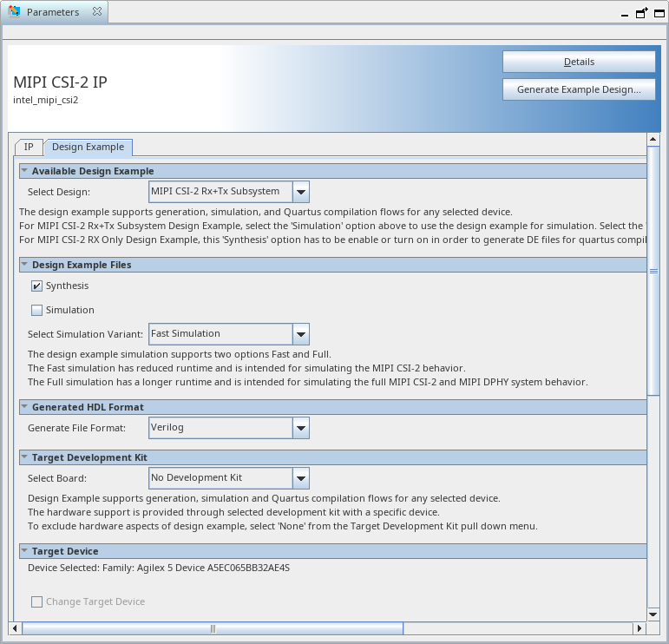Collapse the Generated HDL Format section
The height and width of the screenshot is (644, 669).
pos(24,407)
